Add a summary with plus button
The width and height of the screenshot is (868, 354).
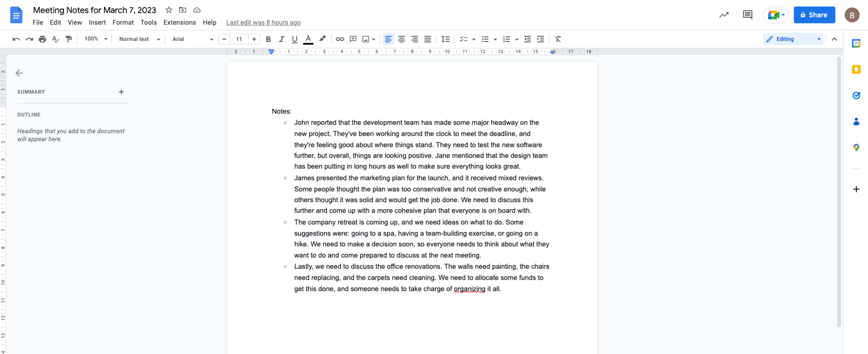[x=121, y=92]
